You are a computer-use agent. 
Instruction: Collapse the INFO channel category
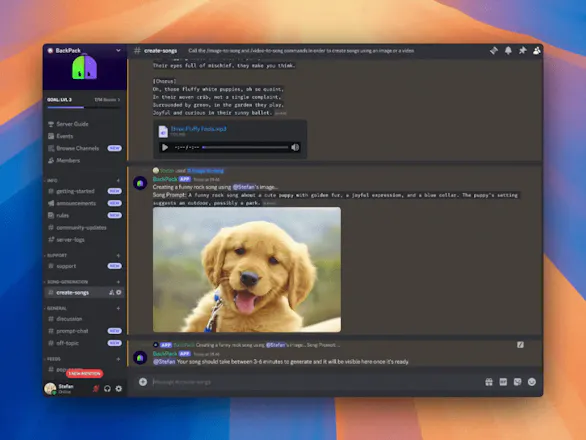(x=52, y=181)
